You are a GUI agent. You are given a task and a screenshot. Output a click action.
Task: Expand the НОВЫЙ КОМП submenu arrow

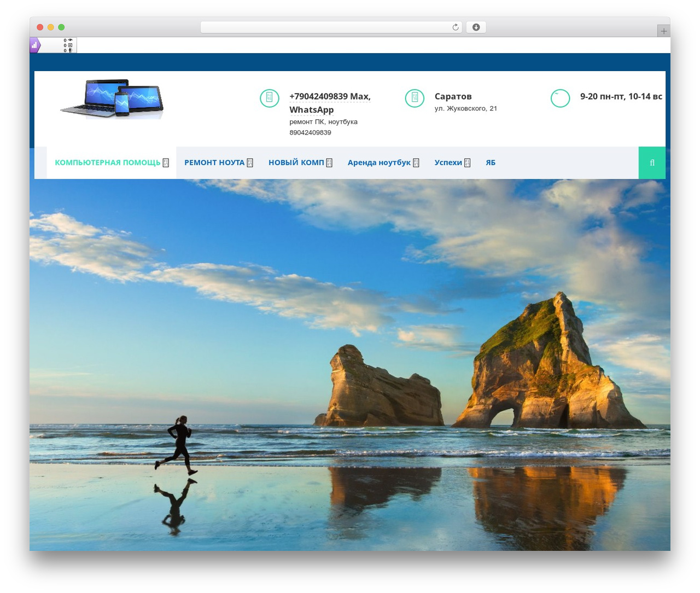click(x=329, y=162)
